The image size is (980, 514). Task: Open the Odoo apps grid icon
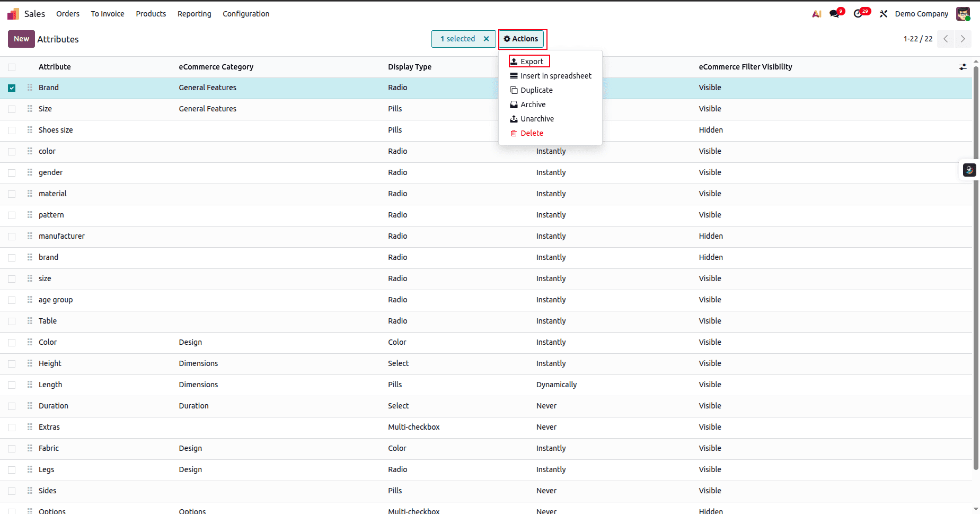click(12, 14)
